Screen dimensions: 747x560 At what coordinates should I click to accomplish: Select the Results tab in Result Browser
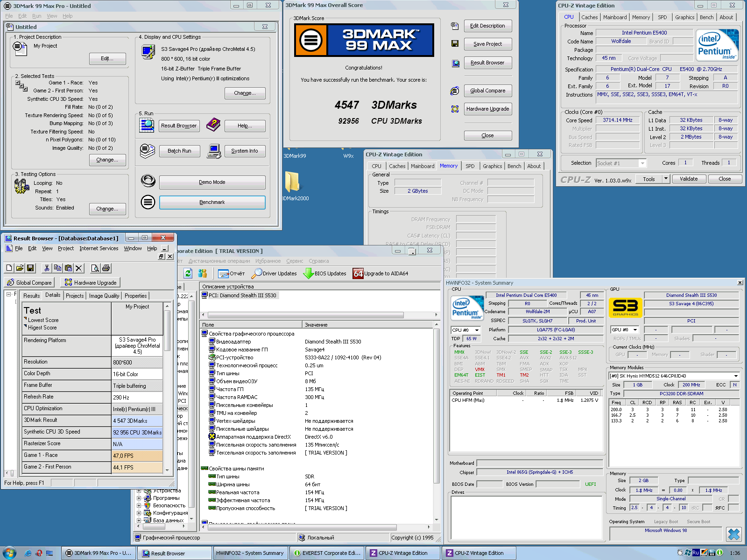point(32,296)
